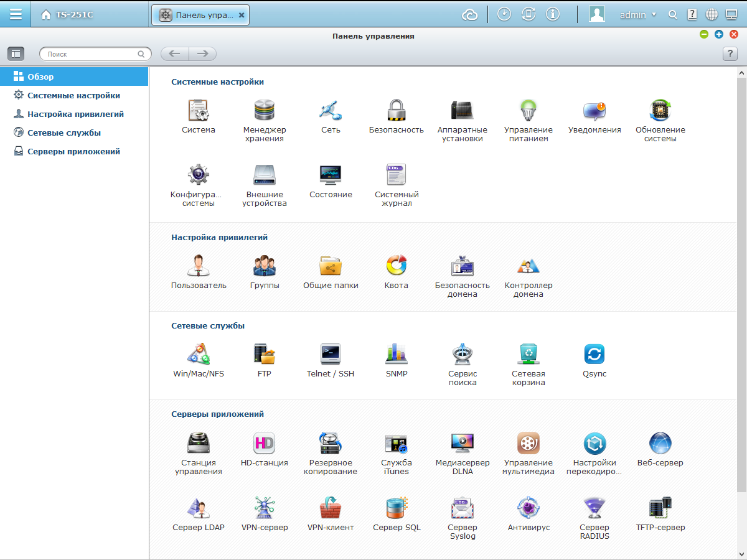
Task: Toggle the sidebar panel view button
Action: pos(16,54)
